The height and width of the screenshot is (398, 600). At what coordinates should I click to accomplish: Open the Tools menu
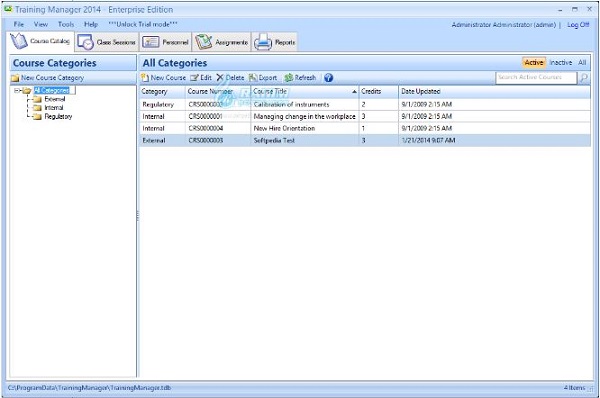click(66, 24)
